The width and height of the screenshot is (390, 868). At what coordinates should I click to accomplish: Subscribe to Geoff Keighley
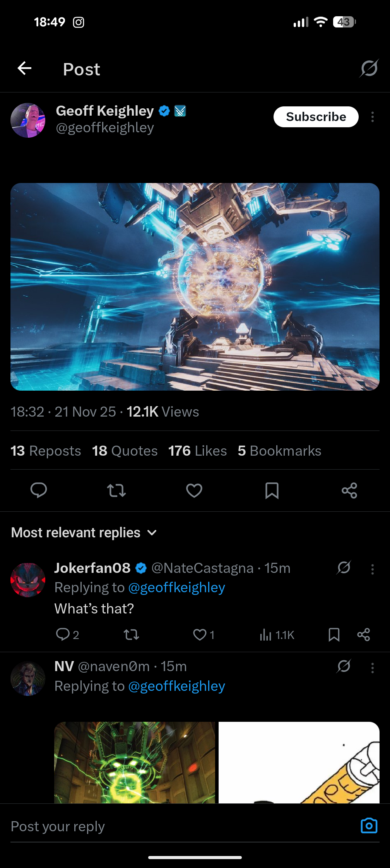[316, 117]
